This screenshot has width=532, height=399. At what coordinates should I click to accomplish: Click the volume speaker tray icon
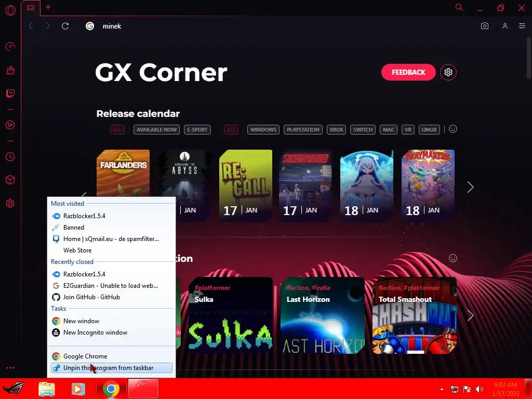[480, 389]
